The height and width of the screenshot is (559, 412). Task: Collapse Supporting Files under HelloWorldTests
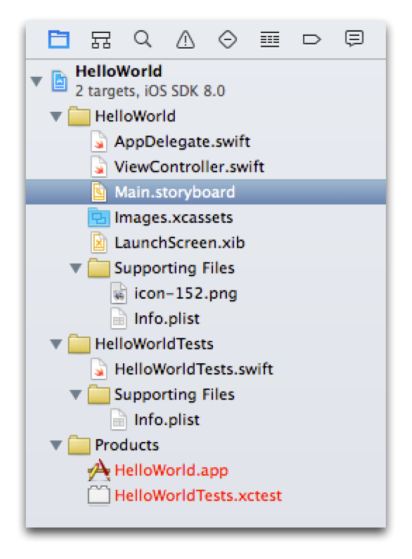pos(76,395)
